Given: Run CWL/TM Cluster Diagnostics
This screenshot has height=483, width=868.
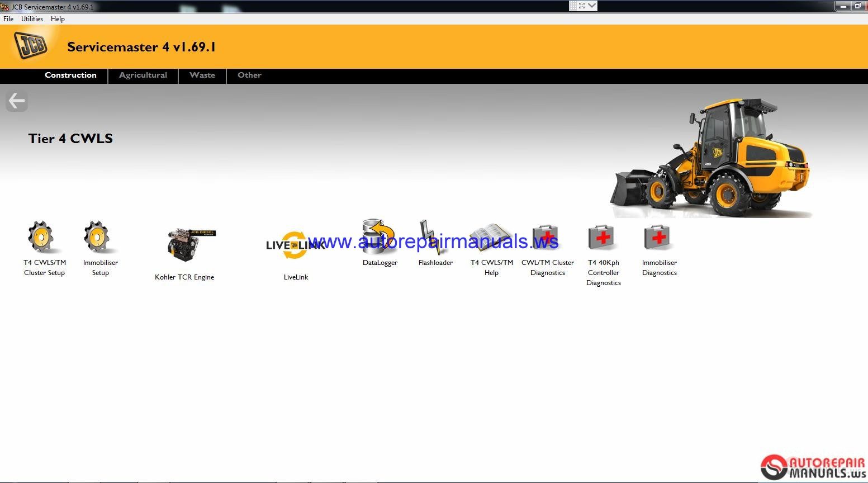Looking at the screenshot, I should [x=545, y=236].
